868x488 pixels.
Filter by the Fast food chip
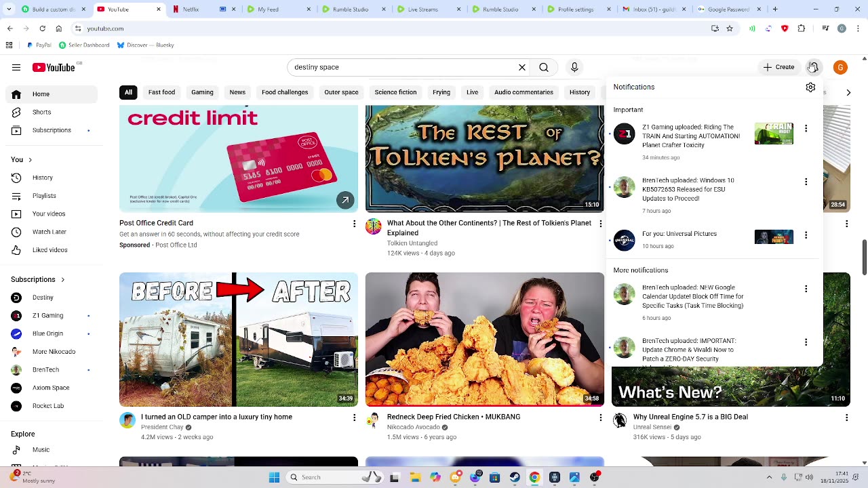coord(161,92)
